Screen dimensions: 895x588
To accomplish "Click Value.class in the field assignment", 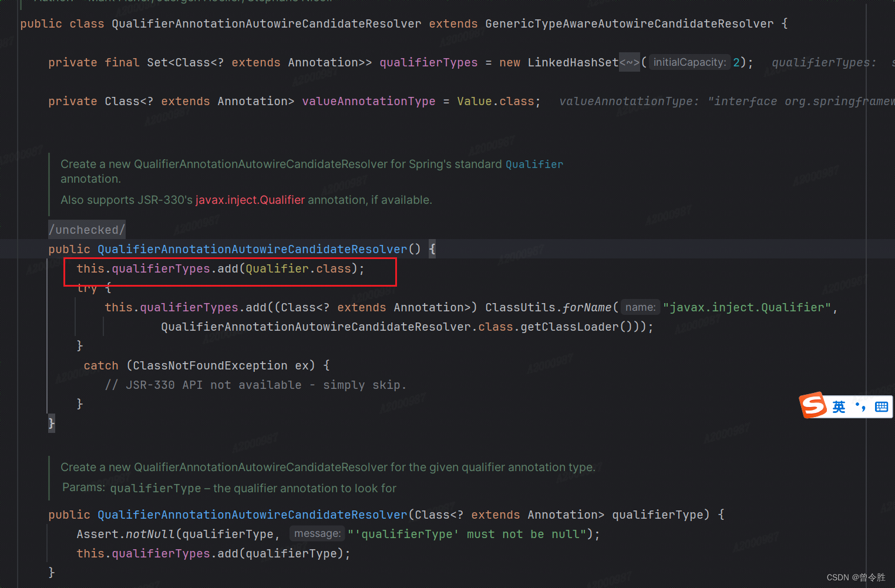I will click(x=496, y=101).
